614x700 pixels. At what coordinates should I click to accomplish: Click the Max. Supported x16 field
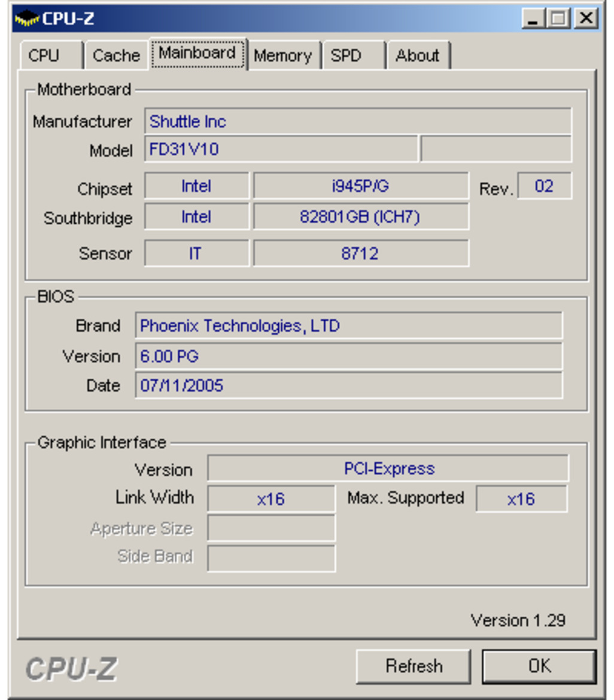(521, 499)
